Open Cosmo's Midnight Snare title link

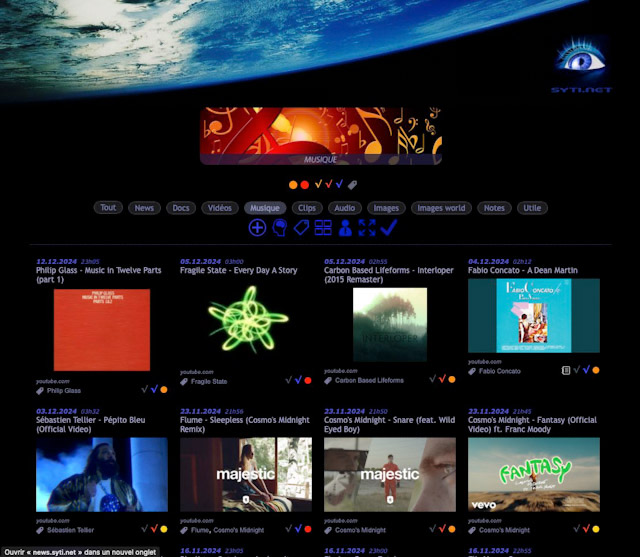[x=389, y=424]
